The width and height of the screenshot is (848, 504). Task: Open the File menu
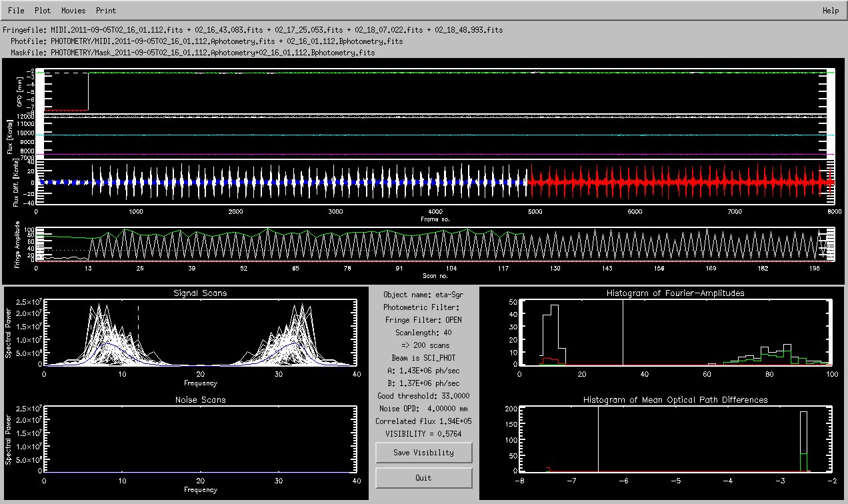[x=16, y=11]
